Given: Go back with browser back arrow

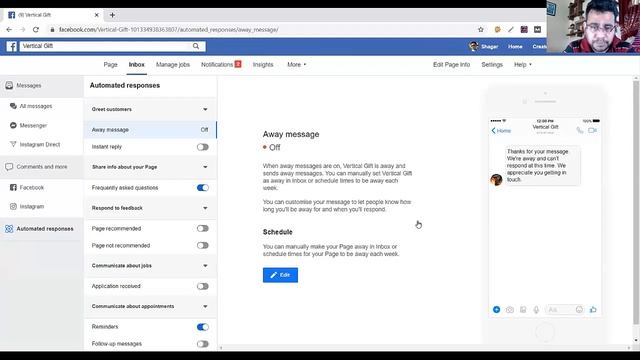Looking at the screenshot, I should [9, 29].
